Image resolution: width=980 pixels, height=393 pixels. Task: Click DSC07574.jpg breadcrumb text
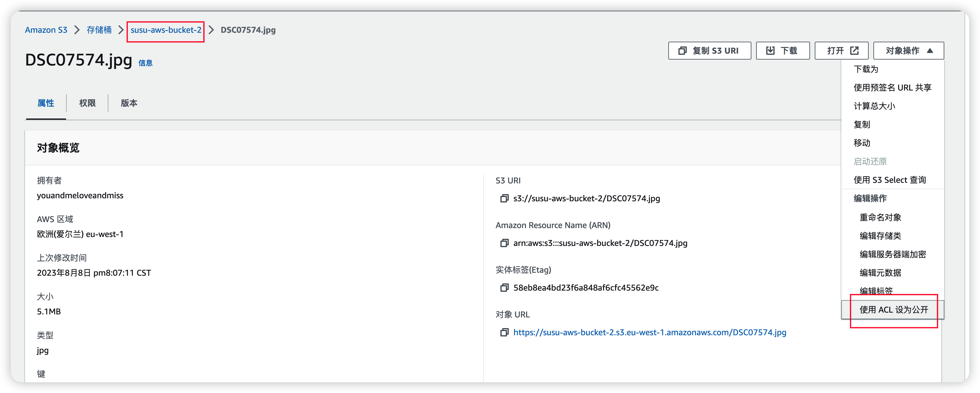248,30
